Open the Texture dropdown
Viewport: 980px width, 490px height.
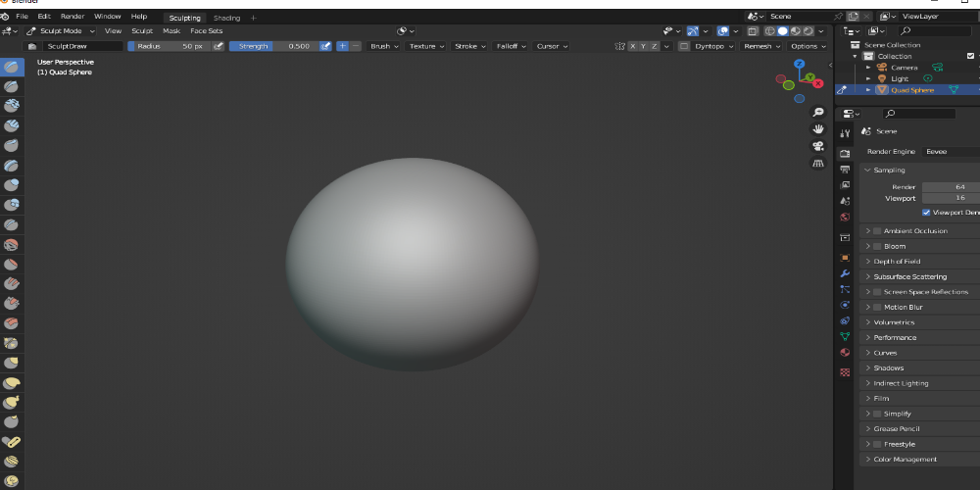coord(426,46)
